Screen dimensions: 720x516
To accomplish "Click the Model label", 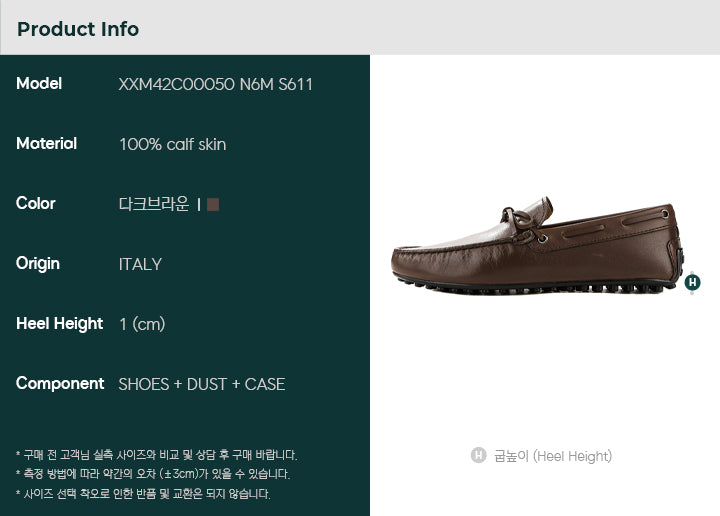I will [39, 84].
